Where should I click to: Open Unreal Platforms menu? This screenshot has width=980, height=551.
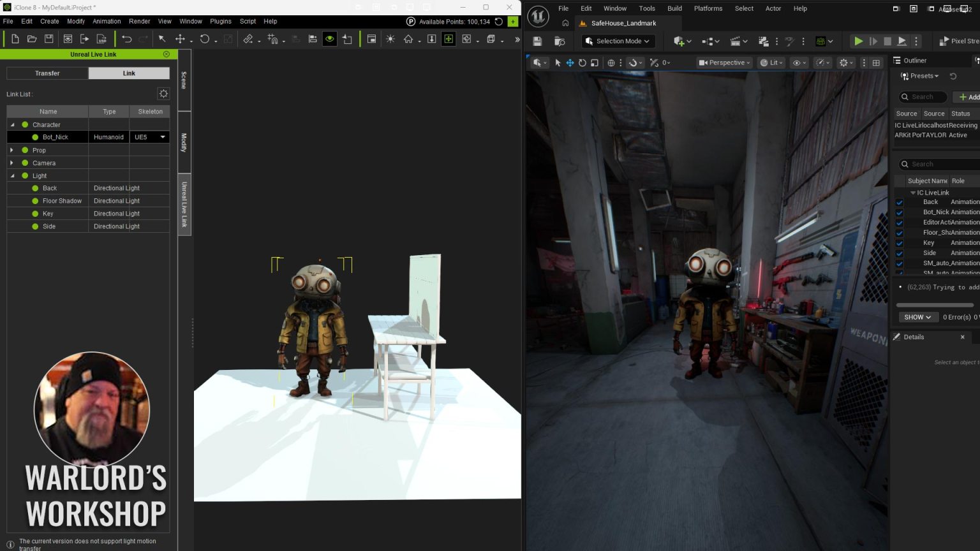pos(708,8)
